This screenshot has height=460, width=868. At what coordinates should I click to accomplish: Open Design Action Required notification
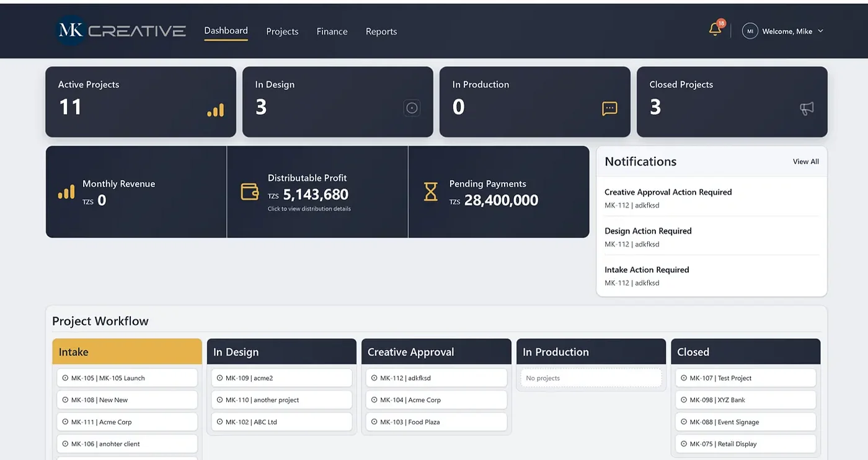pos(712,237)
